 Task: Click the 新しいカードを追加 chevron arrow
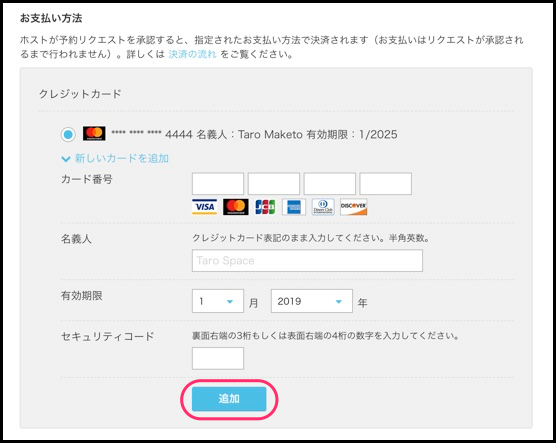66,159
